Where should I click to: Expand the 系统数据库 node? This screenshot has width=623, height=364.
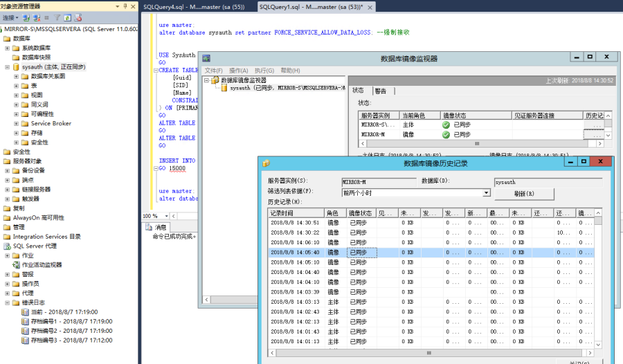click(7, 48)
